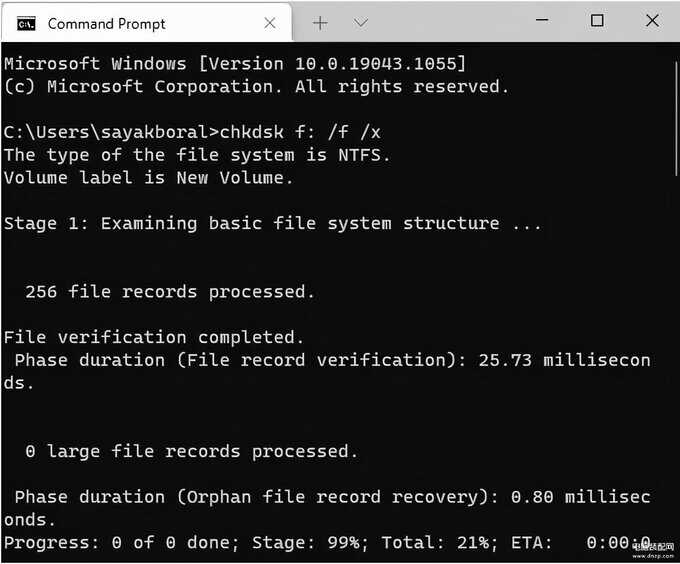Click the Orphan file record recovery line
This screenshot has height=564, width=680.
point(327,508)
